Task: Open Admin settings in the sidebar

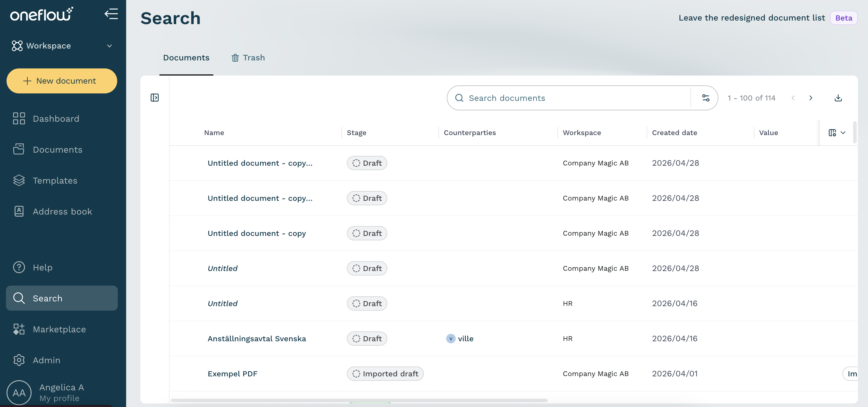Action: click(x=62, y=360)
